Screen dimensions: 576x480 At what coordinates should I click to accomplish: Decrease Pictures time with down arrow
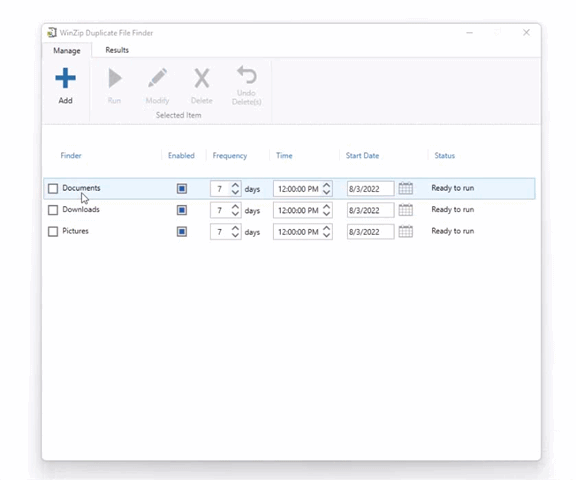(x=326, y=235)
